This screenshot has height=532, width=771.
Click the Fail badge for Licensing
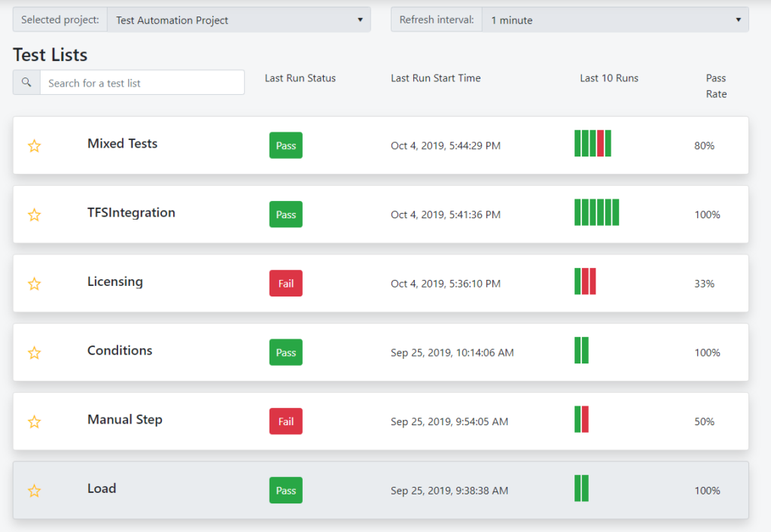[x=285, y=283]
